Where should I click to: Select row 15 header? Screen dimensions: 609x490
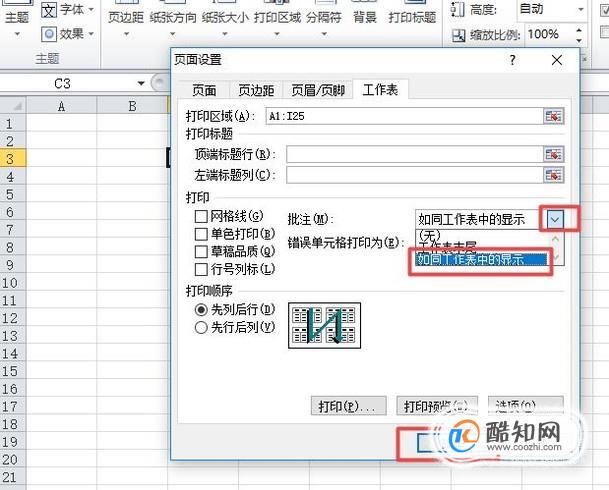coord(13,371)
